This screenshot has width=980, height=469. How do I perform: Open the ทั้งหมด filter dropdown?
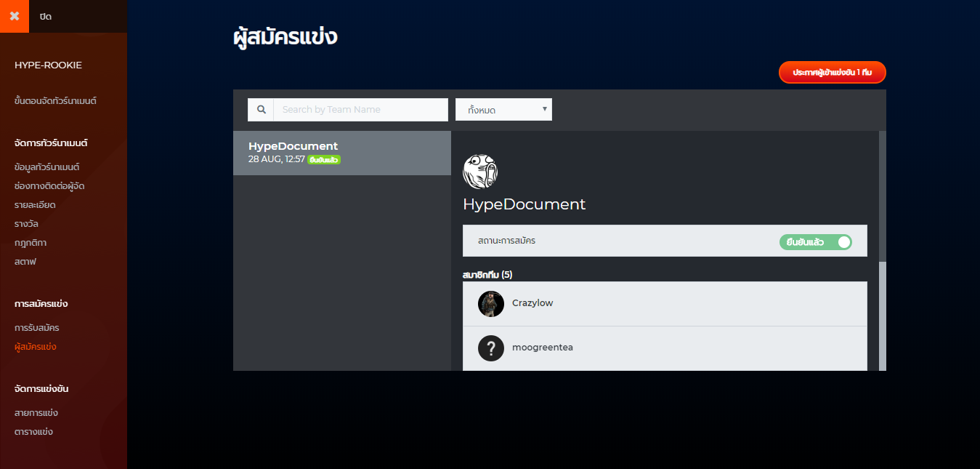(x=503, y=110)
